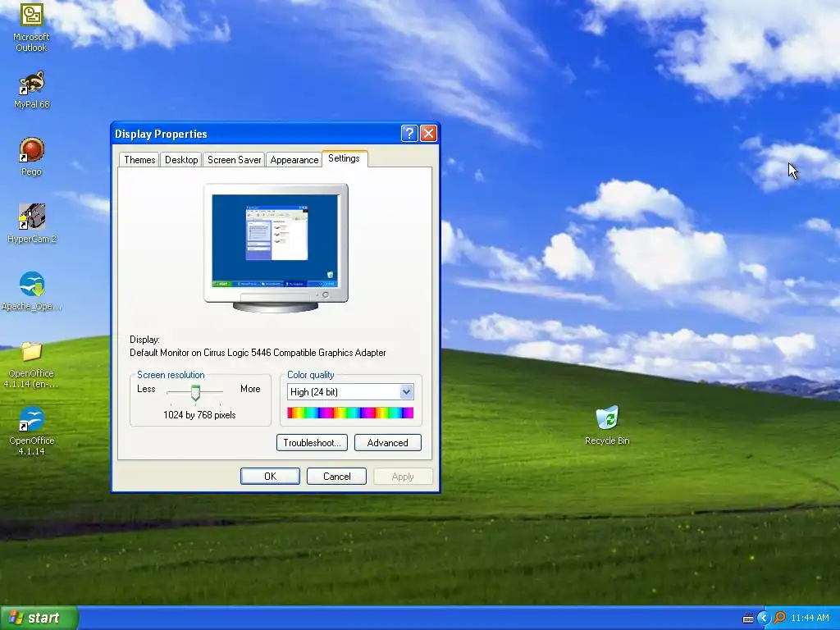The image size is (840, 630).
Task: Click the help question mark button
Action: click(x=409, y=134)
